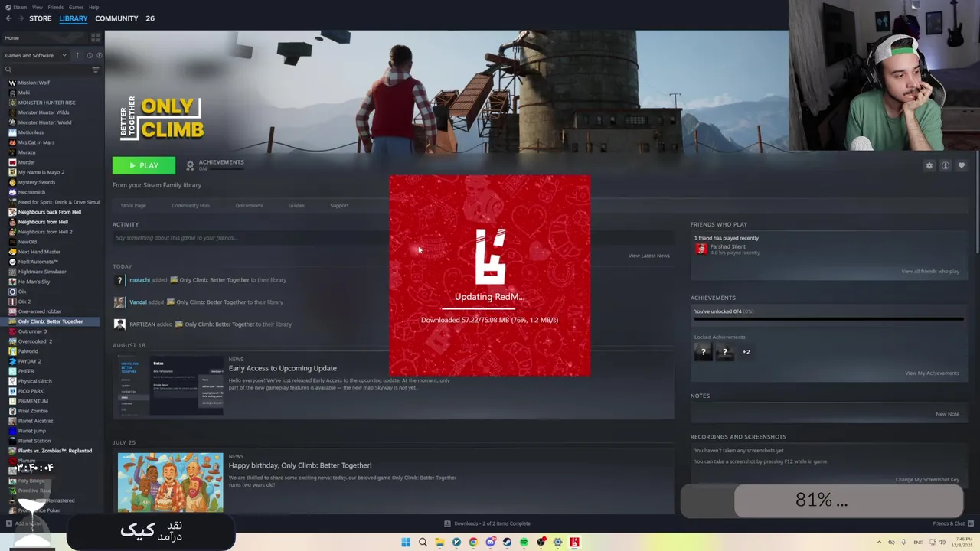Open Discord from the taskbar
Image resolution: width=980 pixels, height=551 pixels.
[x=490, y=543]
